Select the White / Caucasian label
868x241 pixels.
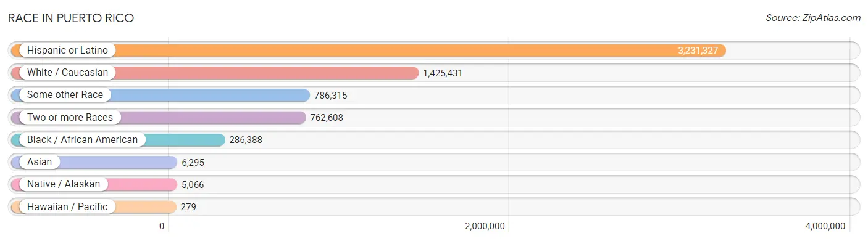coord(67,73)
